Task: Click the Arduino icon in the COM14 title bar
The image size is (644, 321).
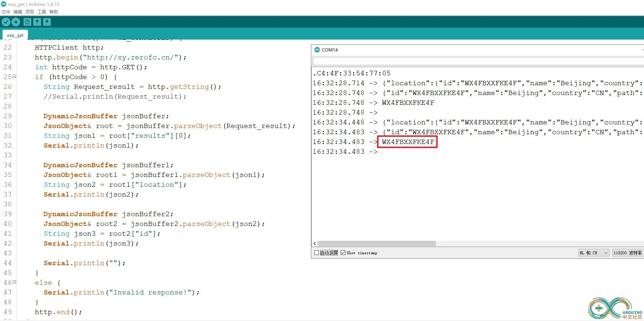Action: 317,50
